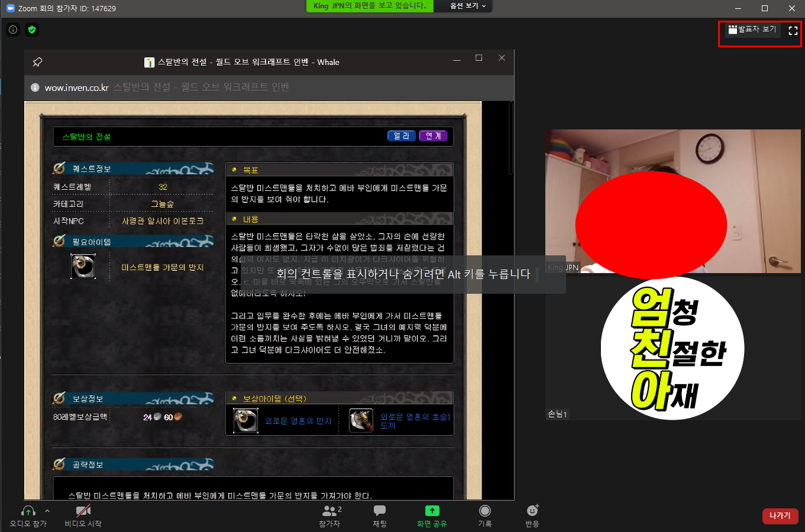The height and width of the screenshot is (532, 805).
Task: Click the wow.inven.co.kr address text
Action: (x=77, y=87)
